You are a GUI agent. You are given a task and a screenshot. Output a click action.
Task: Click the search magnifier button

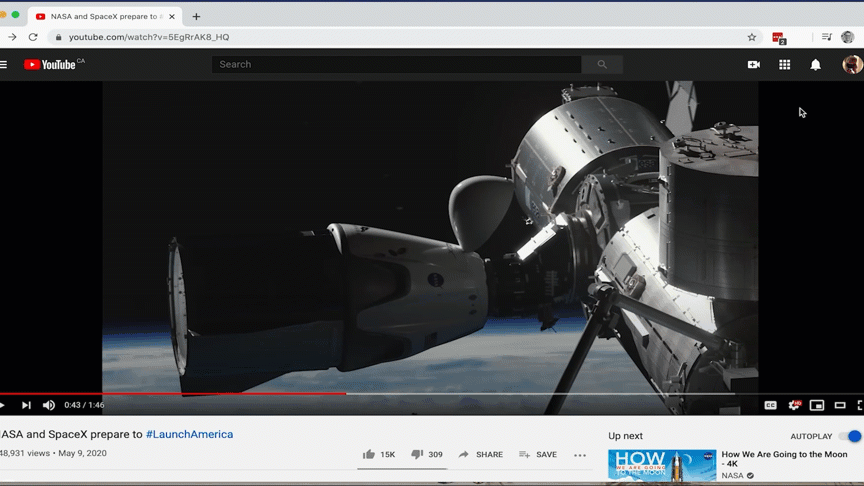[x=602, y=64]
